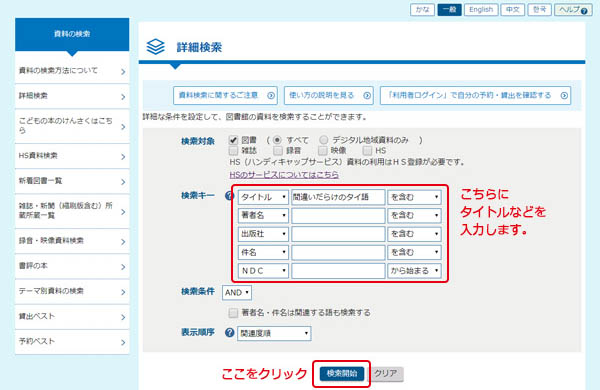This screenshot has width=600, height=390.
Task: Click chevron beside 予約ベスト
Action: [x=123, y=343]
